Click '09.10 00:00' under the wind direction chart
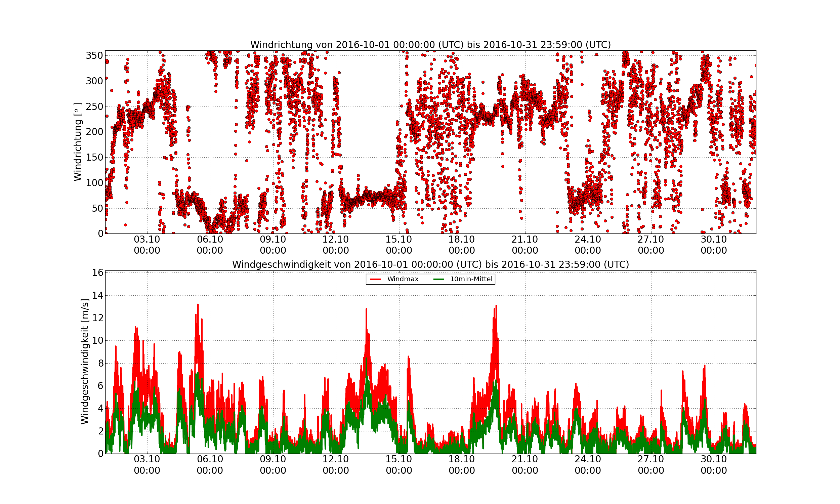This screenshot has height=504, width=840. [x=273, y=245]
